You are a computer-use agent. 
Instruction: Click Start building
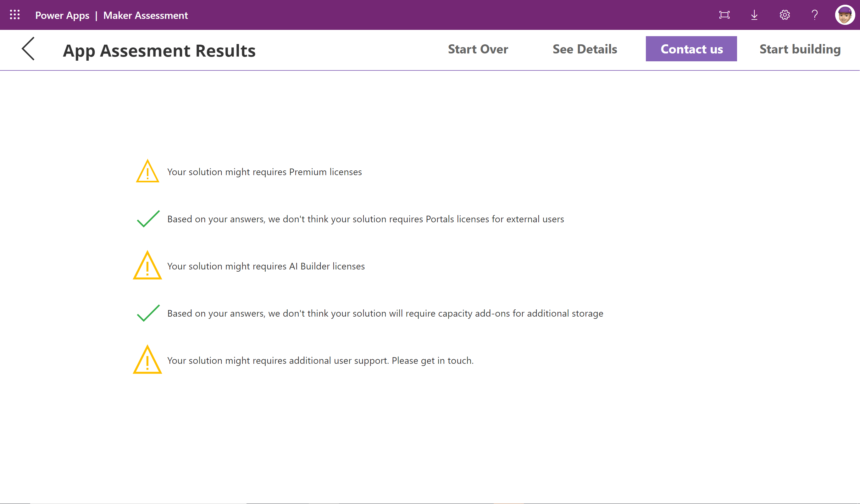pyautogui.click(x=800, y=49)
